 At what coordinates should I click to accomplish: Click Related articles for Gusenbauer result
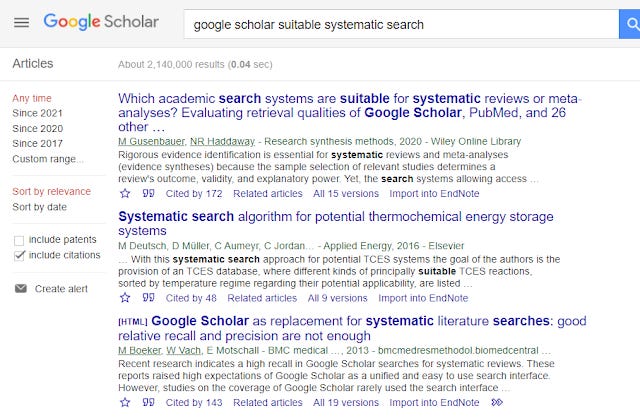coord(268,193)
